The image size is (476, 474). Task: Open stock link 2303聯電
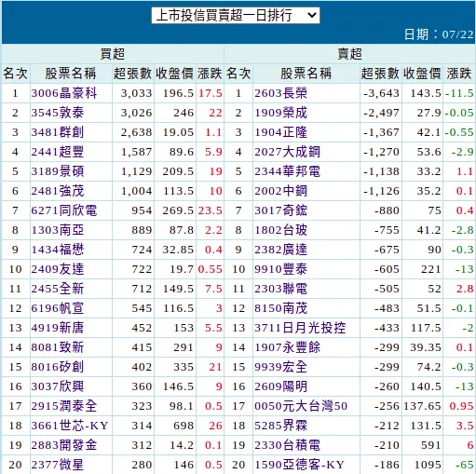[x=280, y=289]
